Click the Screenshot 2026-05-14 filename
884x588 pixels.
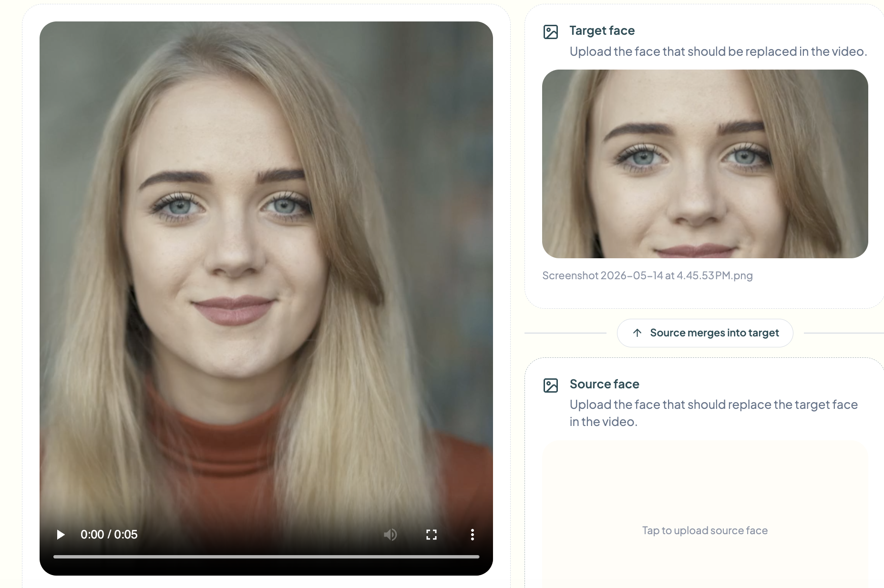click(x=648, y=275)
